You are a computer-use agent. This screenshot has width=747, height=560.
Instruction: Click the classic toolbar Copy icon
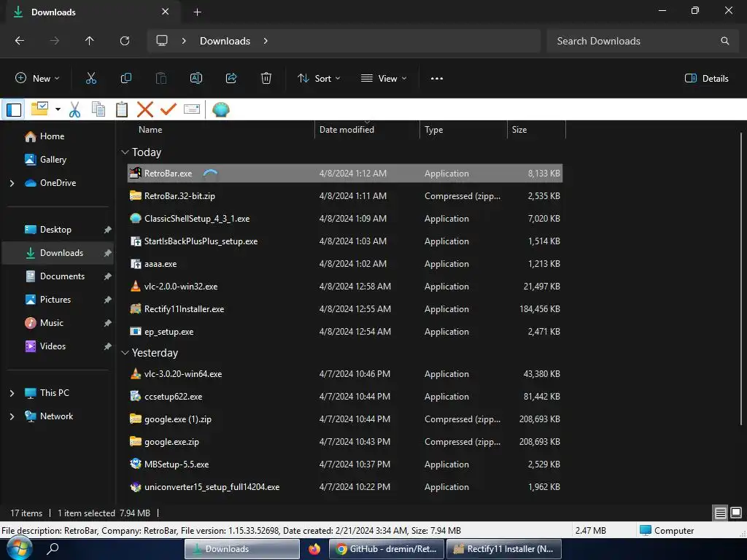[98, 109]
